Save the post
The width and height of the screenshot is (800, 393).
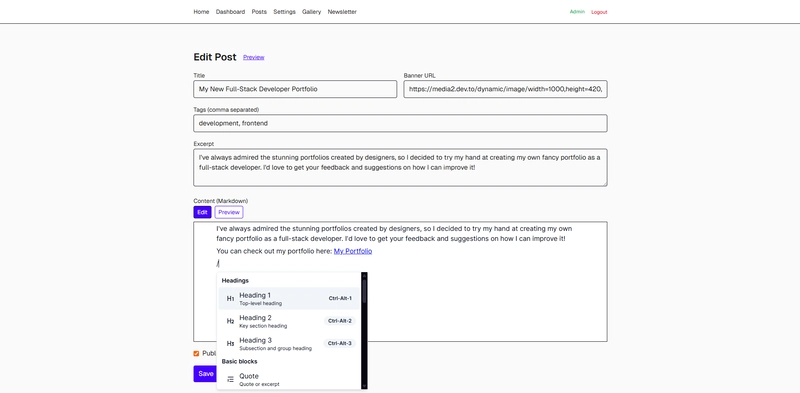[205, 374]
